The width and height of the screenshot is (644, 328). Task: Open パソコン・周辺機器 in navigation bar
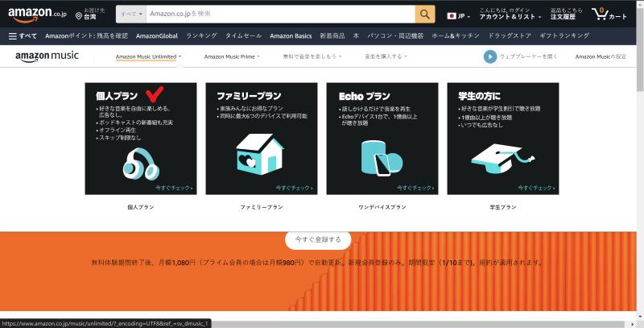(x=395, y=36)
